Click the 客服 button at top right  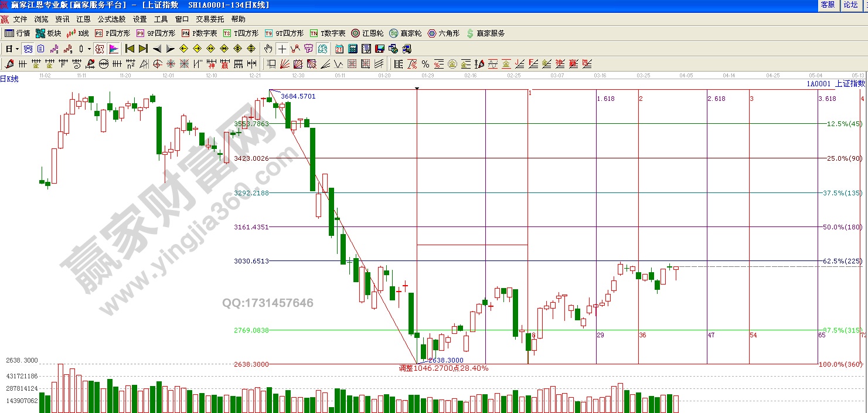828,5
